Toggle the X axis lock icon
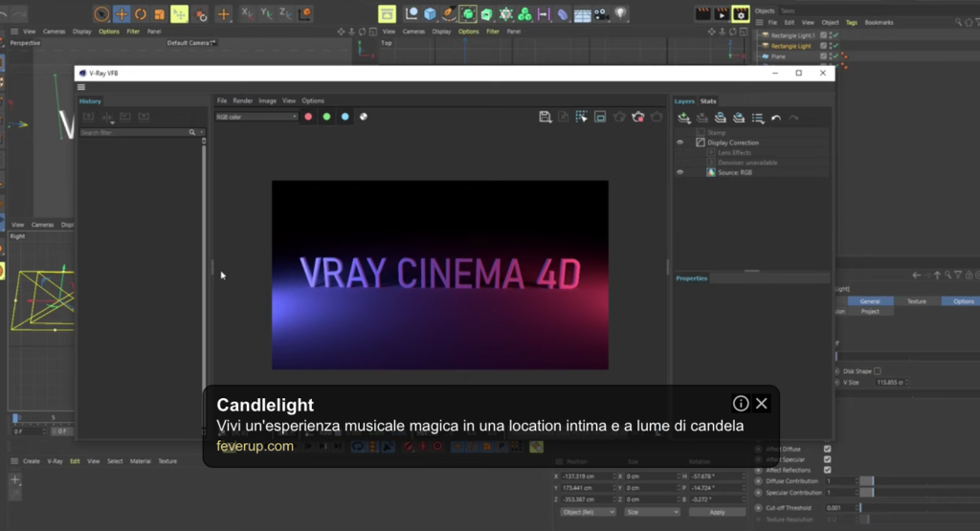 247,13
